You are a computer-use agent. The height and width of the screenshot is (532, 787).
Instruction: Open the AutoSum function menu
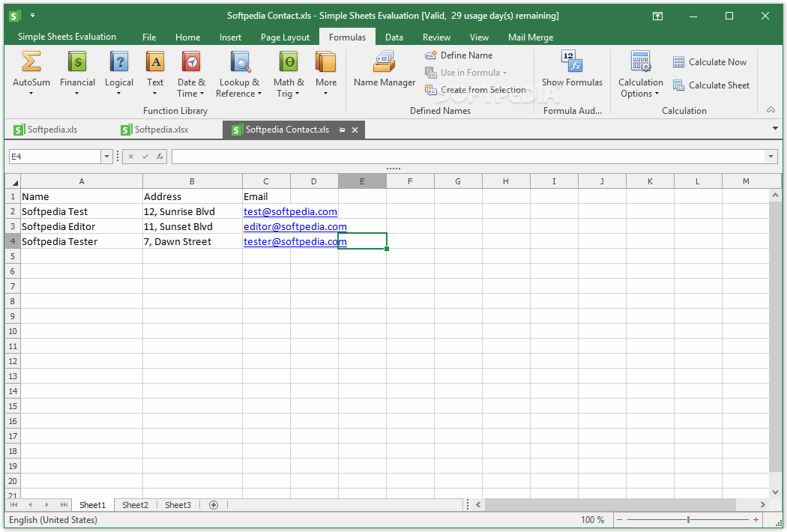pyautogui.click(x=31, y=73)
